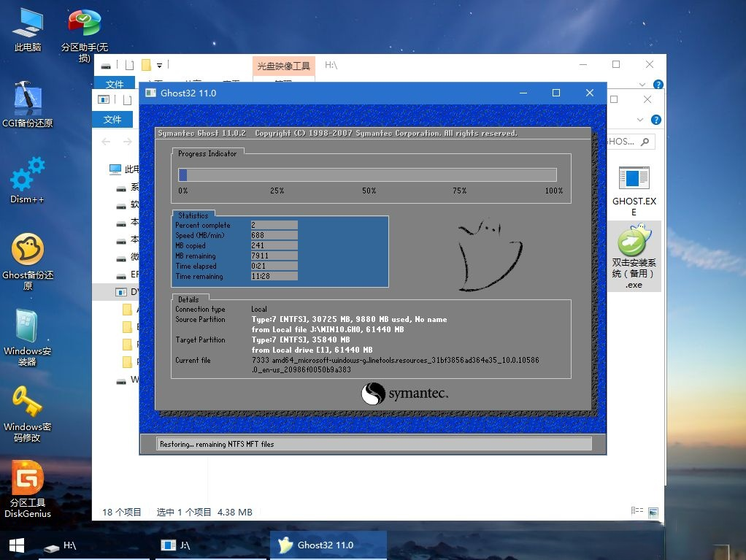Open 分区工具 DiskGenius desktop icon
The image size is (746, 560).
[28, 489]
